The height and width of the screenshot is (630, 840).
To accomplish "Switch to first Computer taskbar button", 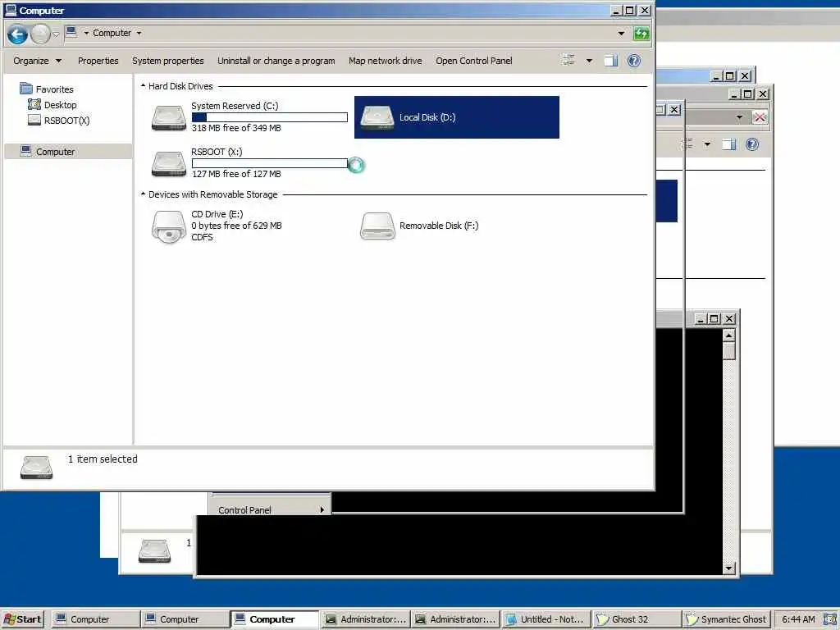I will 97,619.
